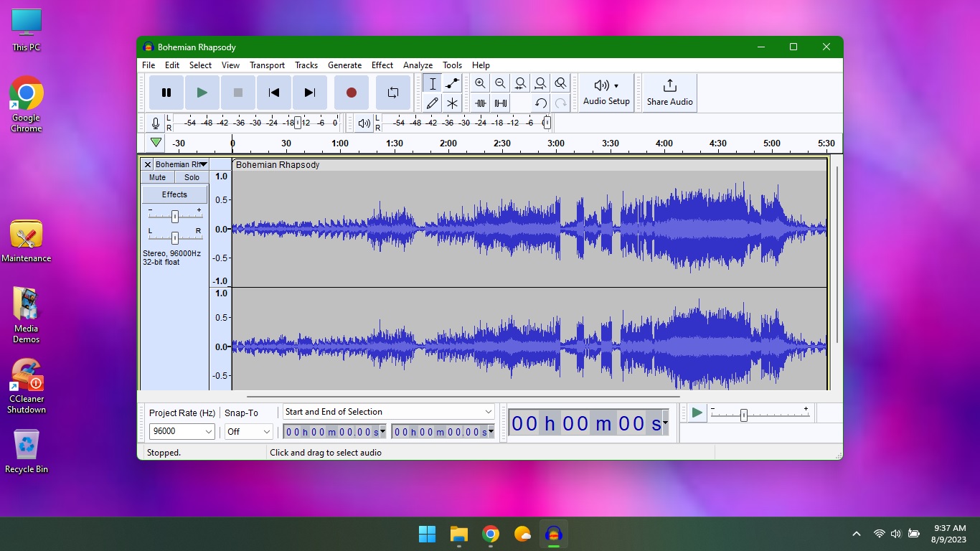Open the Generate menu
The width and height of the screenshot is (980, 551).
click(344, 65)
